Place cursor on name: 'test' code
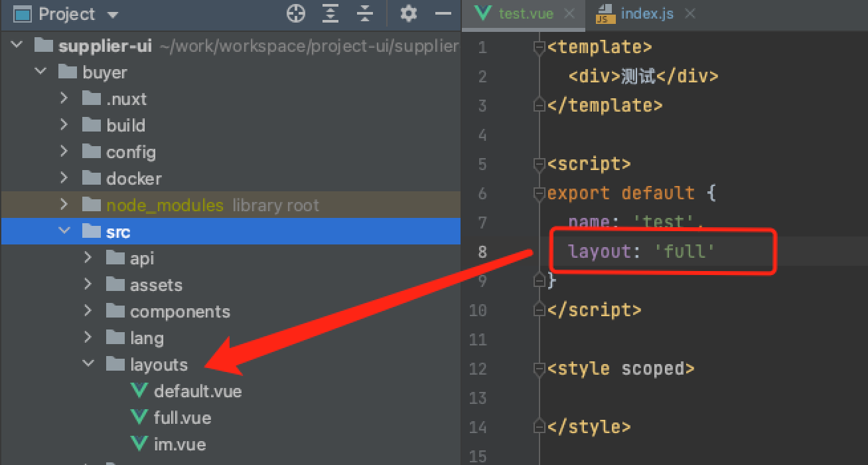Screen dimensions: 868x465 pos(636,223)
